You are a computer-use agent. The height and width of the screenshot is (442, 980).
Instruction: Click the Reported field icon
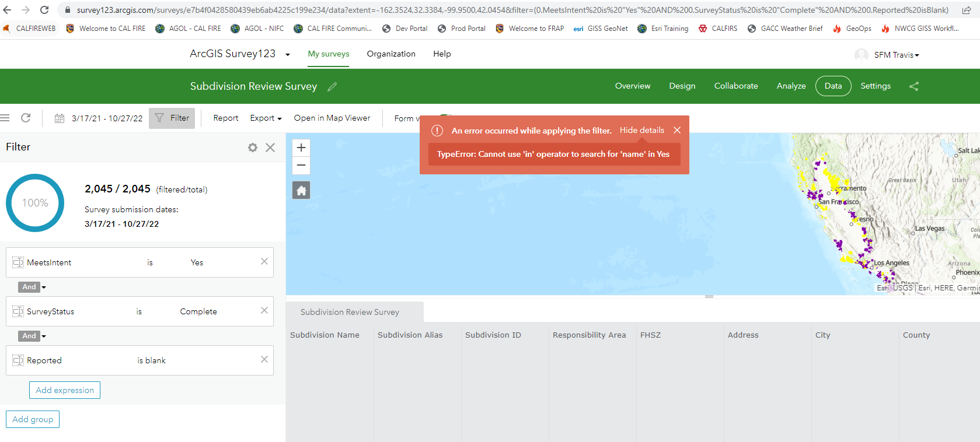pos(18,360)
